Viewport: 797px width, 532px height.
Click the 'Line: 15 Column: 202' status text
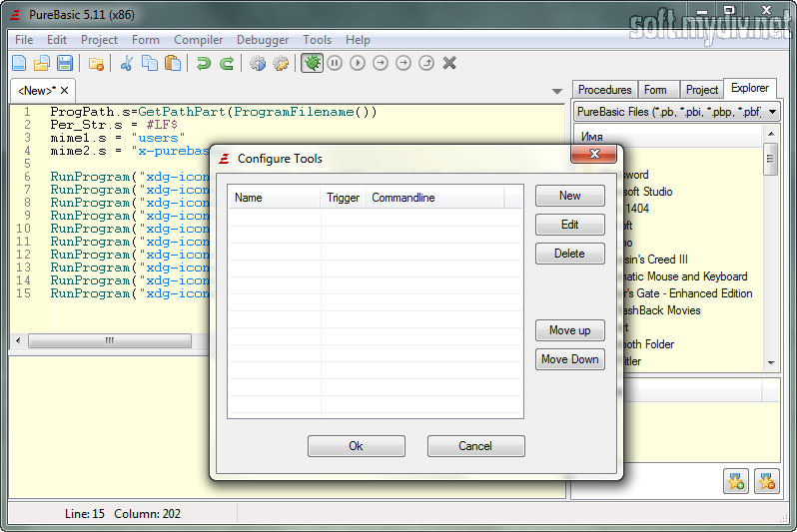pyautogui.click(x=123, y=514)
